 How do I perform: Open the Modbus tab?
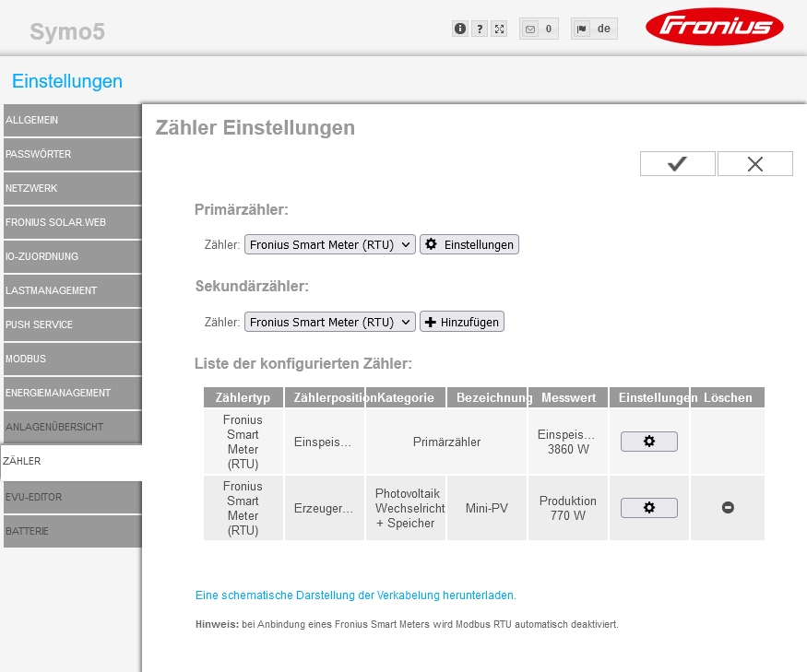73,359
